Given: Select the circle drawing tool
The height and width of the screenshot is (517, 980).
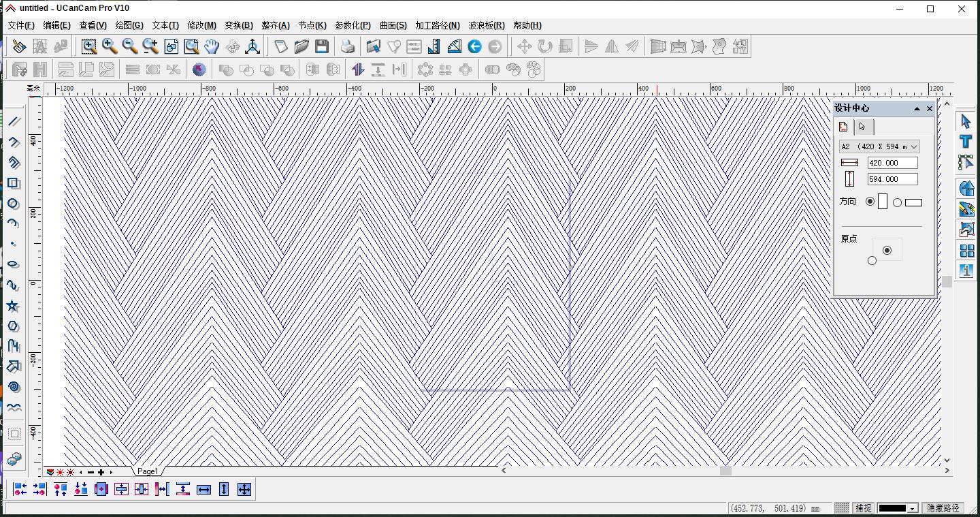Looking at the screenshot, I should [x=14, y=204].
